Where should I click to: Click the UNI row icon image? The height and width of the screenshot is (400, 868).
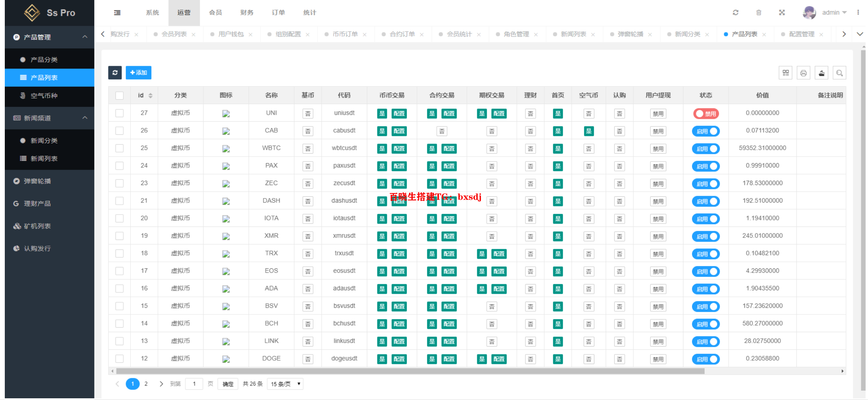pos(226,114)
